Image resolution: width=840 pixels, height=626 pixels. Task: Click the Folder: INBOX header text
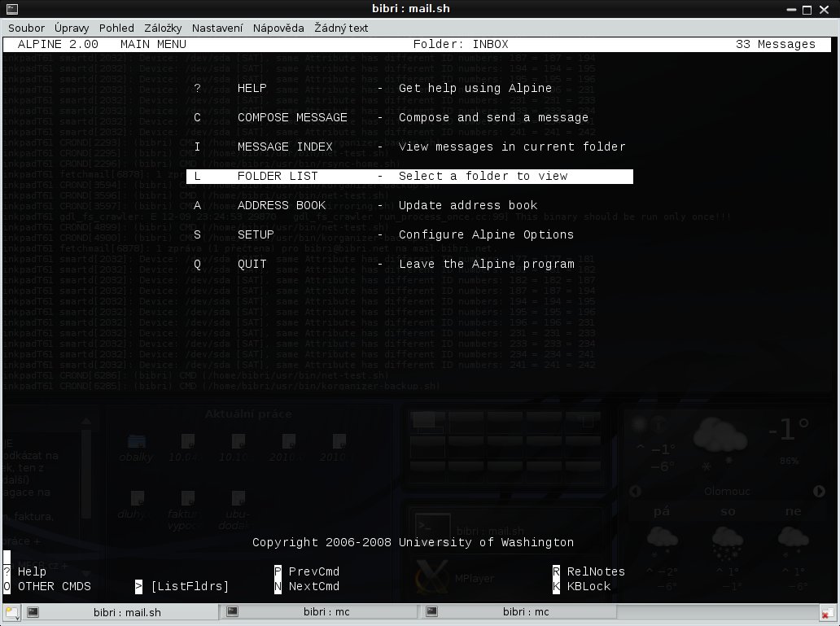461,45
